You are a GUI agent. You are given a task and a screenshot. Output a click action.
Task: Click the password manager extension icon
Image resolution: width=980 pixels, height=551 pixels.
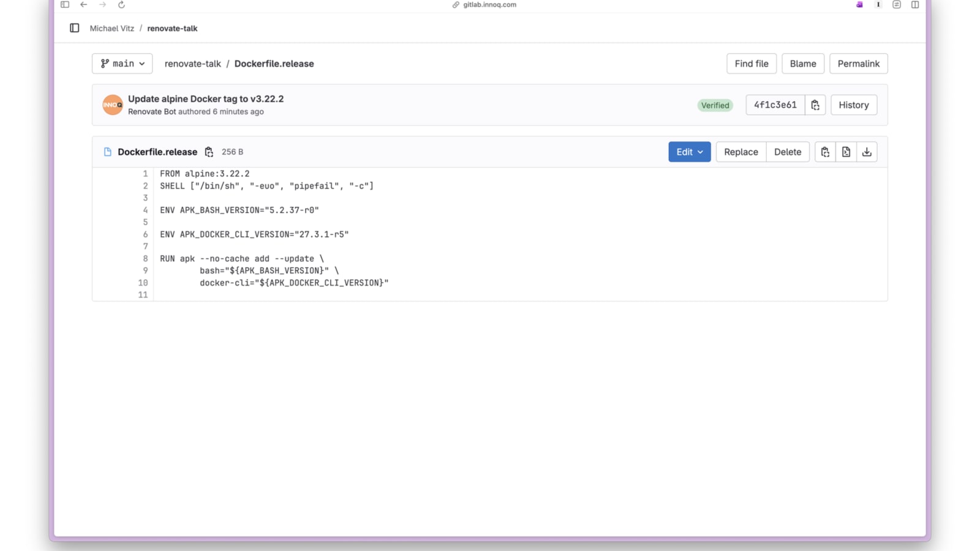(x=878, y=5)
